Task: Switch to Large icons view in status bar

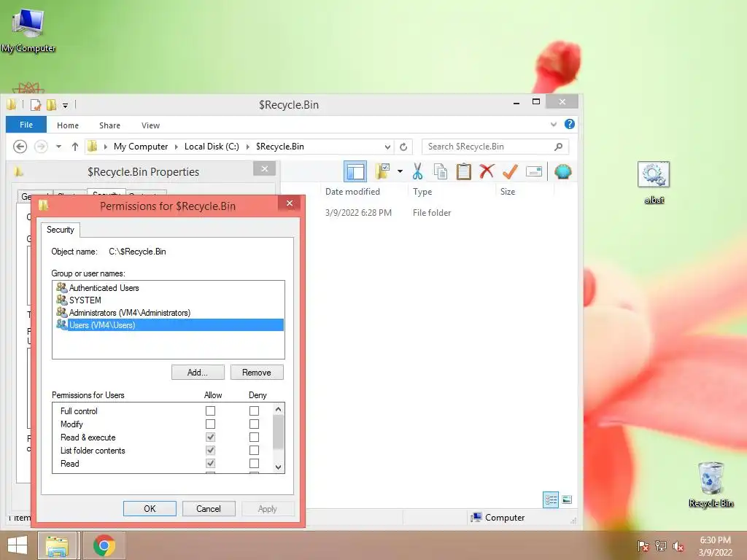Action: click(x=567, y=499)
